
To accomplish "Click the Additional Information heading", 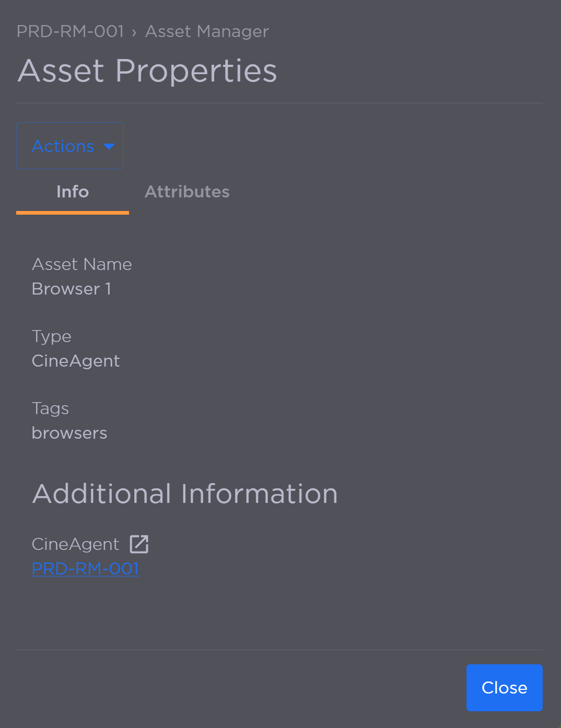I will [185, 493].
